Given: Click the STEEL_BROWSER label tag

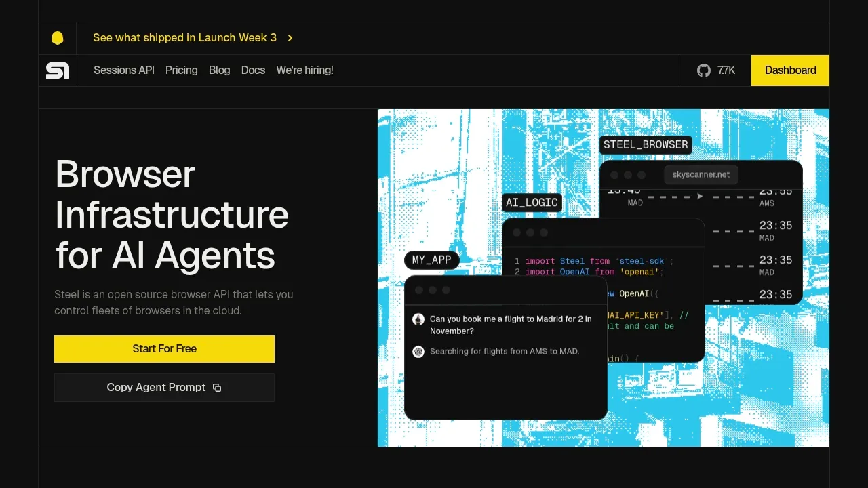Looking at the screenshot, I should click(x=646, y=144).
